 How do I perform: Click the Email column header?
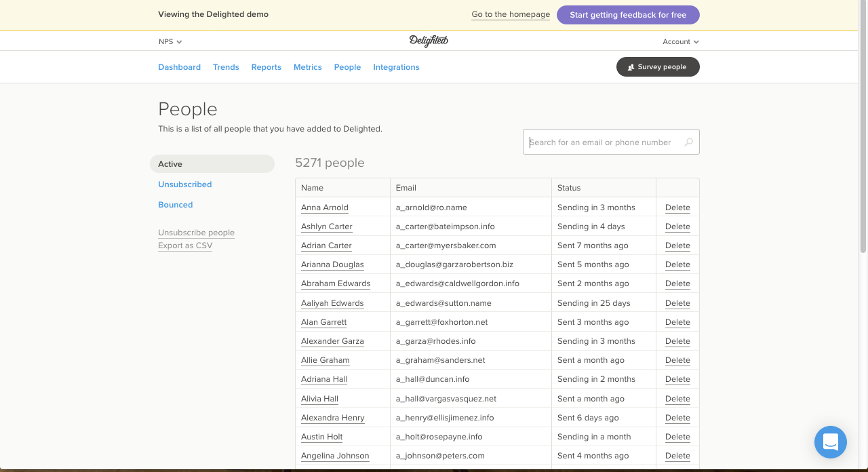(471, 188)
